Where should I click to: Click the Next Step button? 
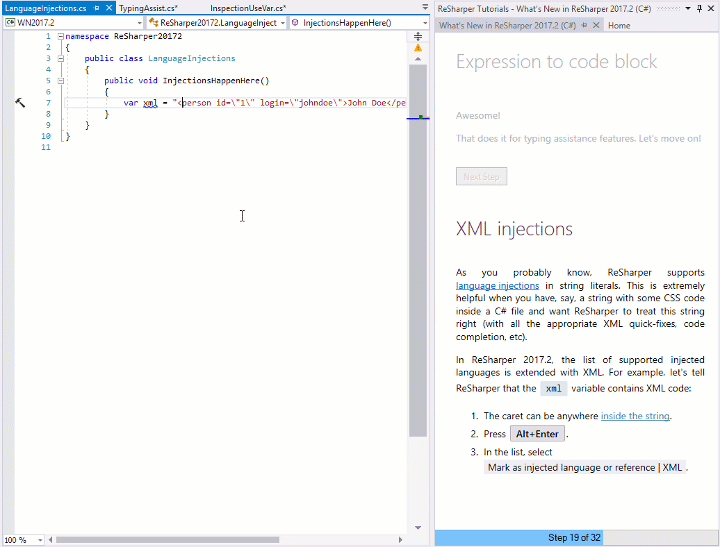pos(481,177)
